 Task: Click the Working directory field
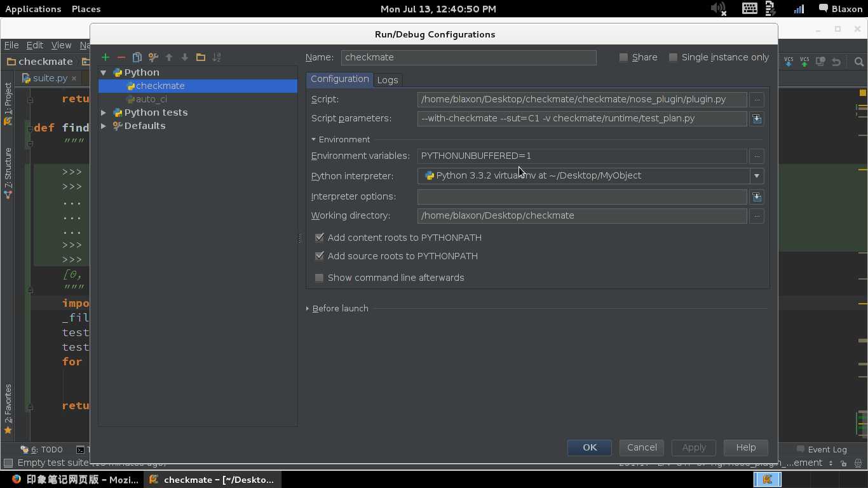[x=582, y=216]
